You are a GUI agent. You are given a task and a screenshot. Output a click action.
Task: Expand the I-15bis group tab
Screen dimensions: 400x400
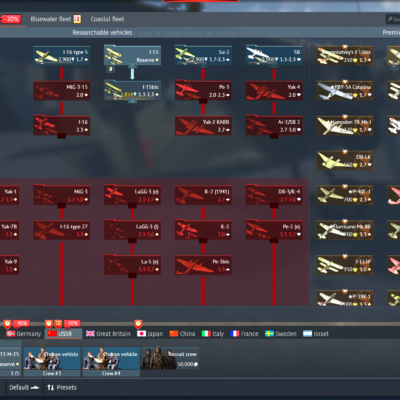coord(132,101)
